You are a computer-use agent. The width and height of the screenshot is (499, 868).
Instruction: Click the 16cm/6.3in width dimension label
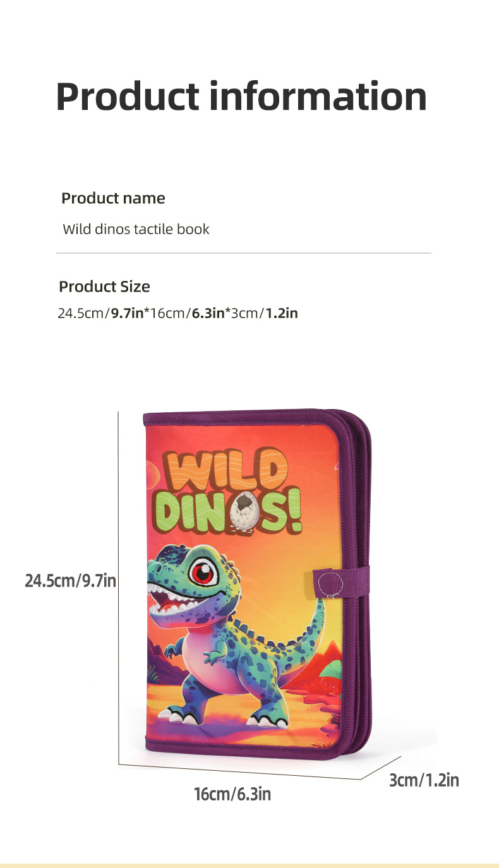pyautogui.click(x=232, y=794)
